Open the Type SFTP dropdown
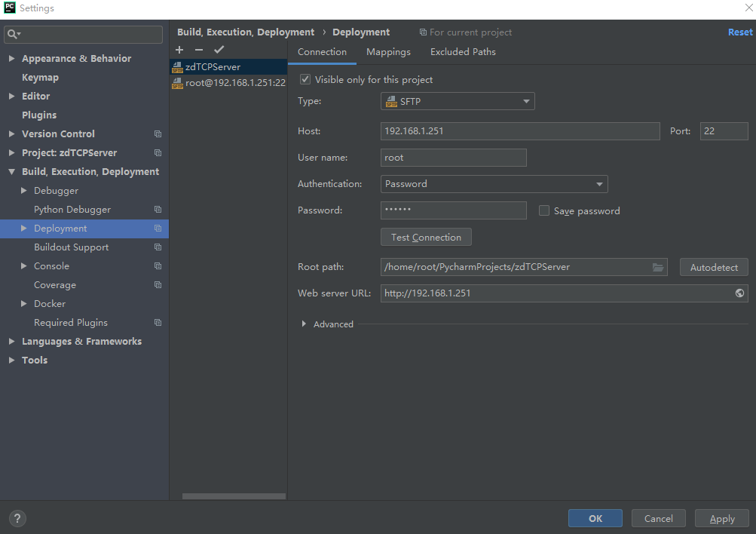The height and width of the screenshot is (534, 756). (458, 101)
